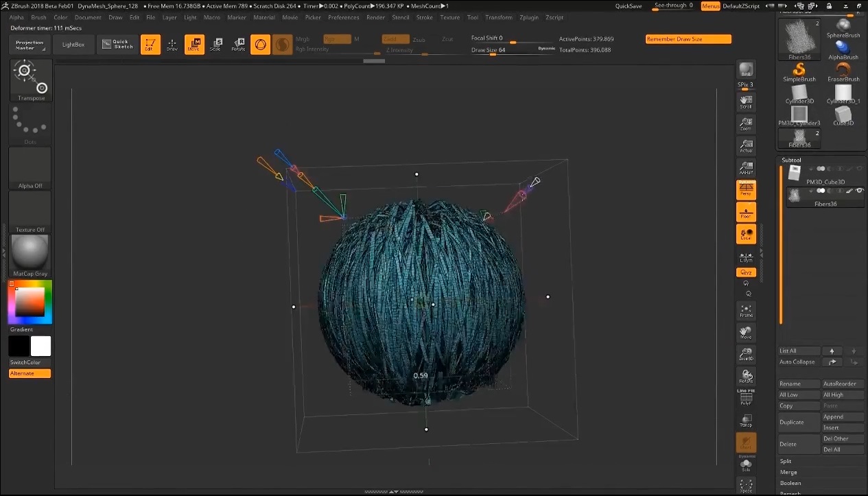Show PM3D_Cube3D subtool with its eye icon
868x496 pixels.
[859, 169]
